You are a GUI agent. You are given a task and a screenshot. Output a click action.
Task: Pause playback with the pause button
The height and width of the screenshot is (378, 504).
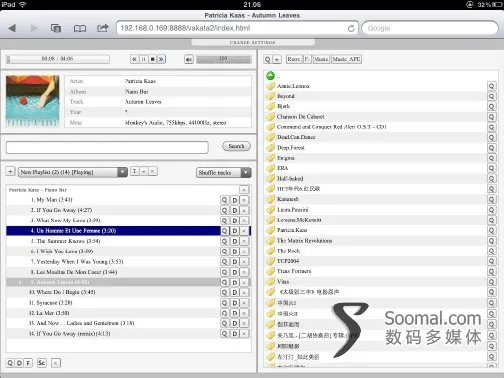click(143, 59)
